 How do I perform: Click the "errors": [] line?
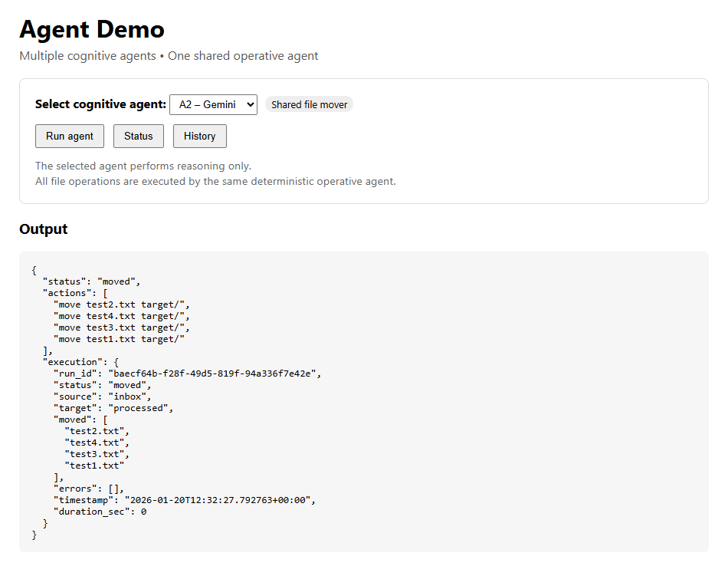tap(88, 489)
